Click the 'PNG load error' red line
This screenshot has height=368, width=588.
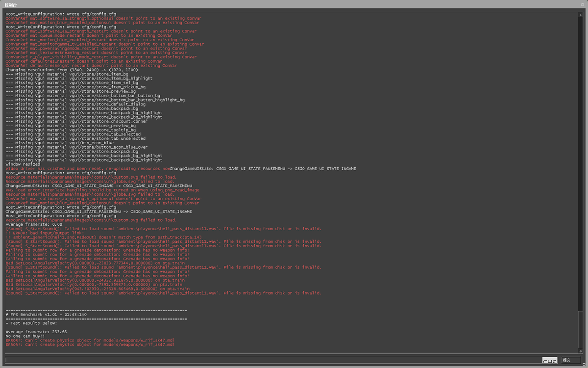coord(102,190)
